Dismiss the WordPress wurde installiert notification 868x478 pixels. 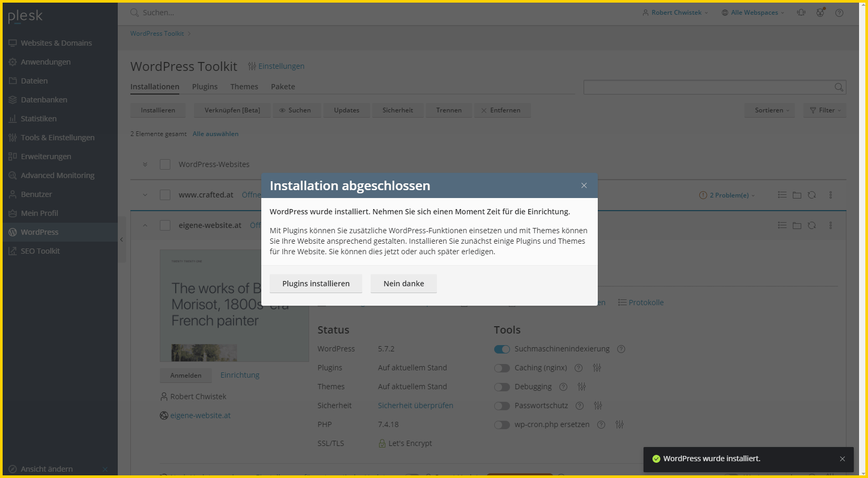click(842, 459)
